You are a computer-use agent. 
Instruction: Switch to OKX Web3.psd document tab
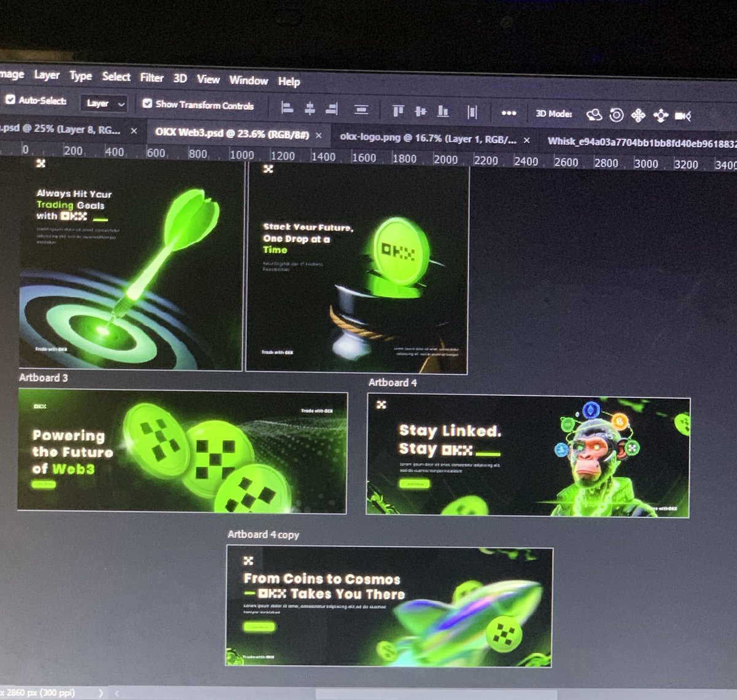232,133
